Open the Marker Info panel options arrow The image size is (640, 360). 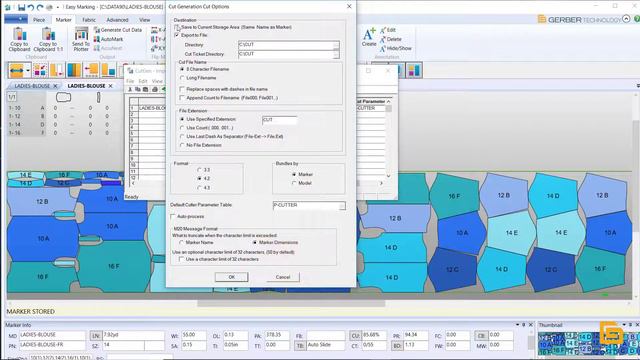[517, 325]
